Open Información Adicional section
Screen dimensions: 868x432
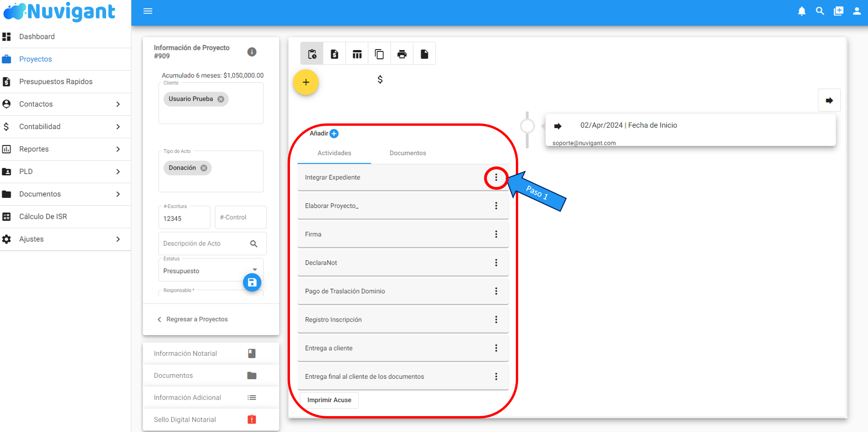coord(211,397)
